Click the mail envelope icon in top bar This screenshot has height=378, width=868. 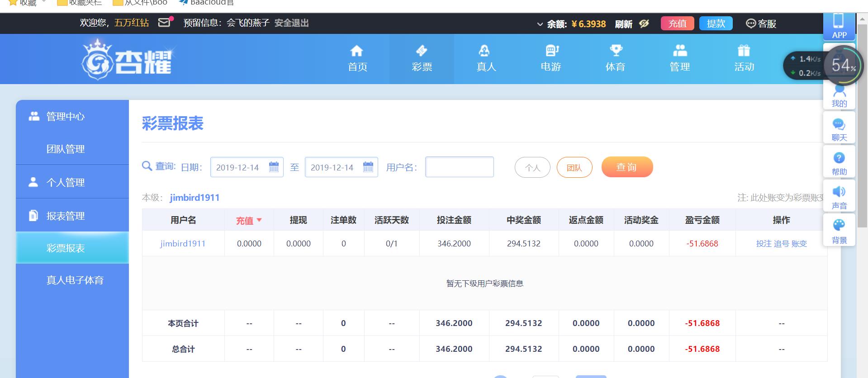click(x=164, y=23)
